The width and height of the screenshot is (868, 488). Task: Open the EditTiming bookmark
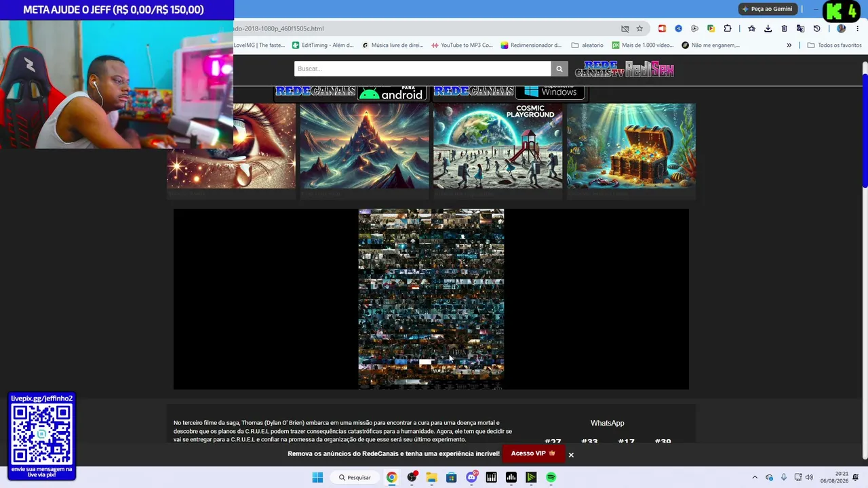point(323,45)
